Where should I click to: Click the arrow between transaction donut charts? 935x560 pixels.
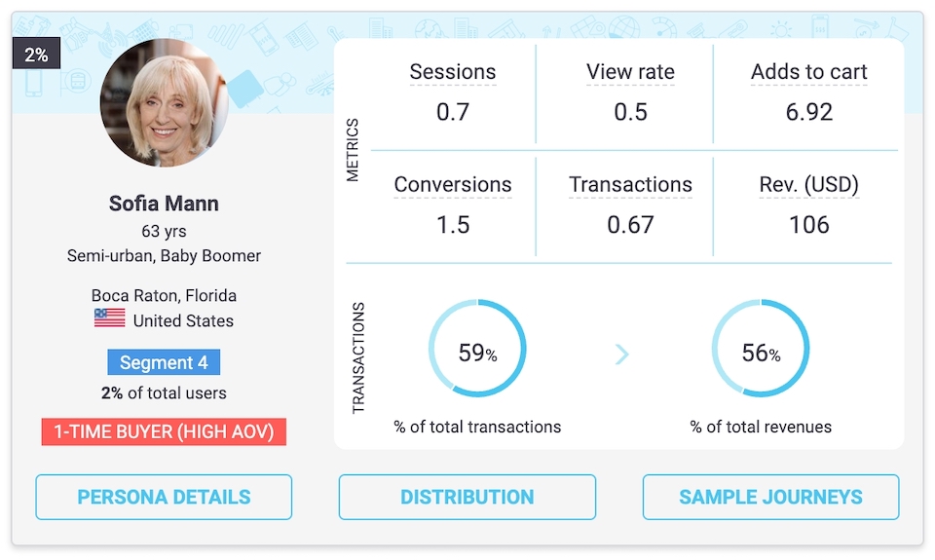(x=621, y=354)
